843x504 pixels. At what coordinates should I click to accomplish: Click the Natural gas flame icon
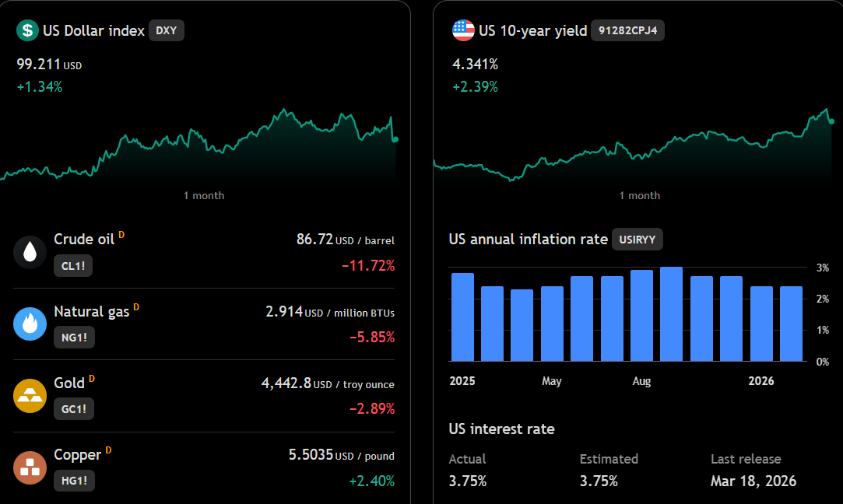coord(30,324)
